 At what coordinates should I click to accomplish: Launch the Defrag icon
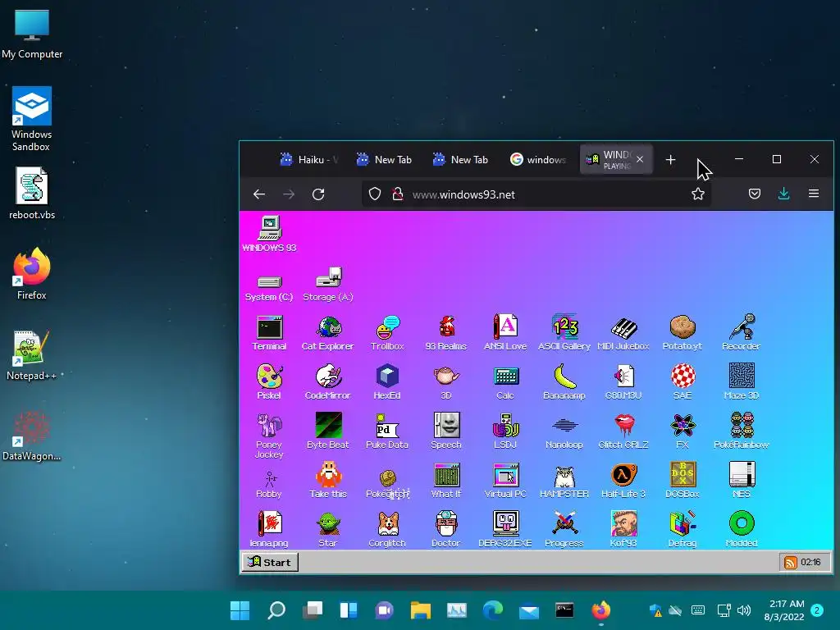coord(682,529)
